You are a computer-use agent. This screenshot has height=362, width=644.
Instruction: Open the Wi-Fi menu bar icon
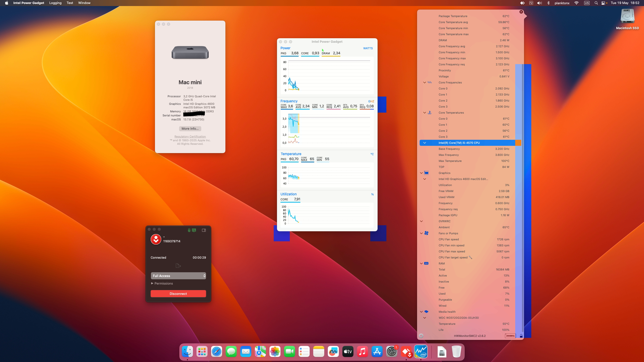pos(576,3)
